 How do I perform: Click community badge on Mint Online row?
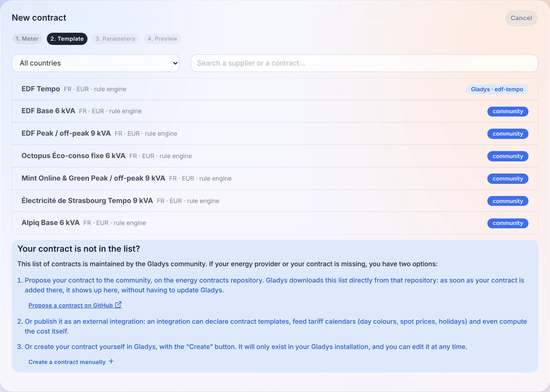pos(508,179)
